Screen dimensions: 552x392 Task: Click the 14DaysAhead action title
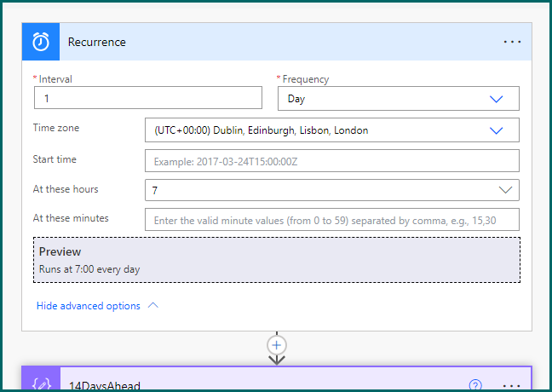[x=105, y=386]
